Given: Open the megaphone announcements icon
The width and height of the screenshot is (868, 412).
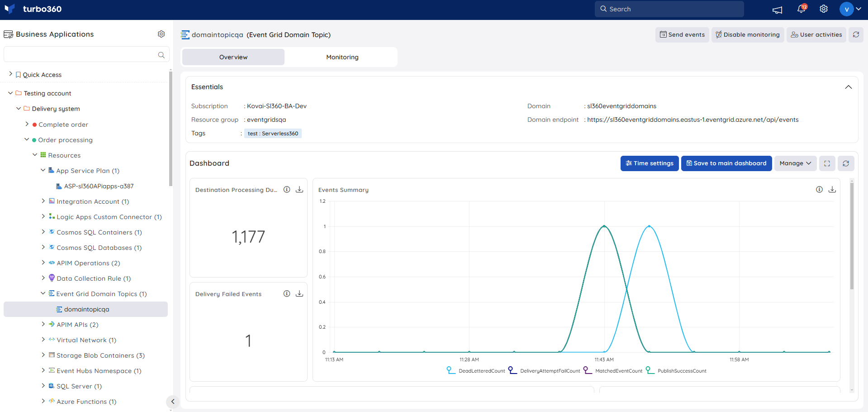Looking at the screenshot, I should (778, 10).
